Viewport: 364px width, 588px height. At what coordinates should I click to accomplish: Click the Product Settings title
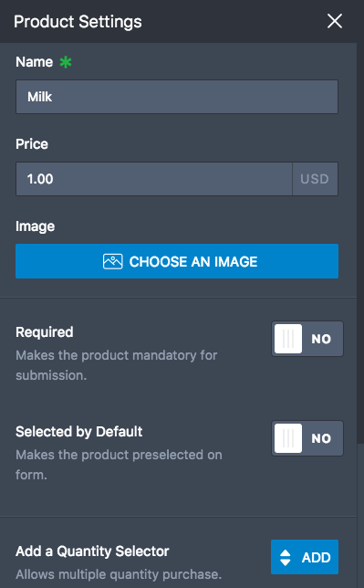coord(78,22)
